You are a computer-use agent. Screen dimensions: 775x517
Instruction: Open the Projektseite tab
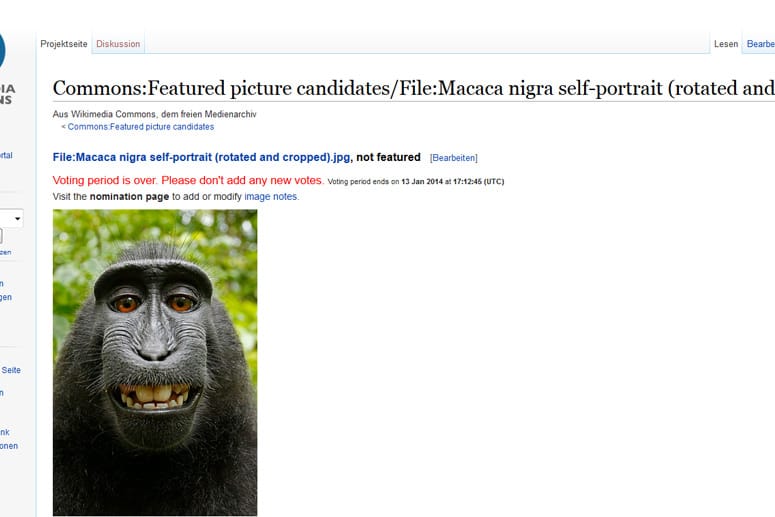[x=64, y=44]
